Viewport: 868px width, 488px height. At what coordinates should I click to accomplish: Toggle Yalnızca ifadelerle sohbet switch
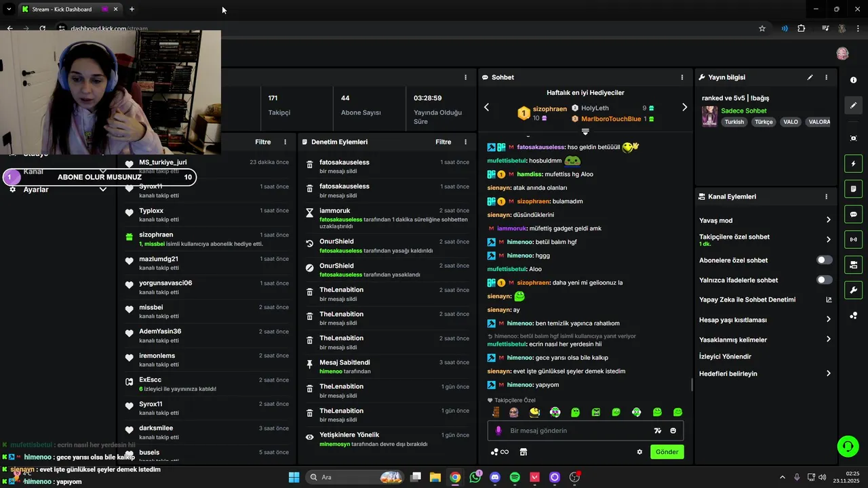pyautogui.click(x=824, y=280)
